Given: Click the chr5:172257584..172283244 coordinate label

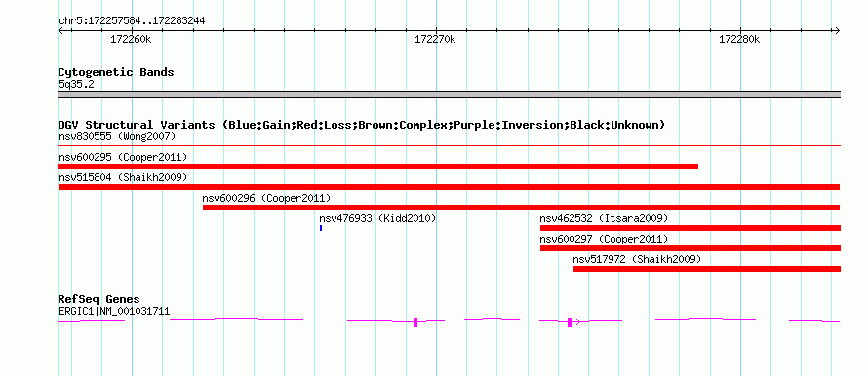Looking at the screenshot, I should pos(132,21).
